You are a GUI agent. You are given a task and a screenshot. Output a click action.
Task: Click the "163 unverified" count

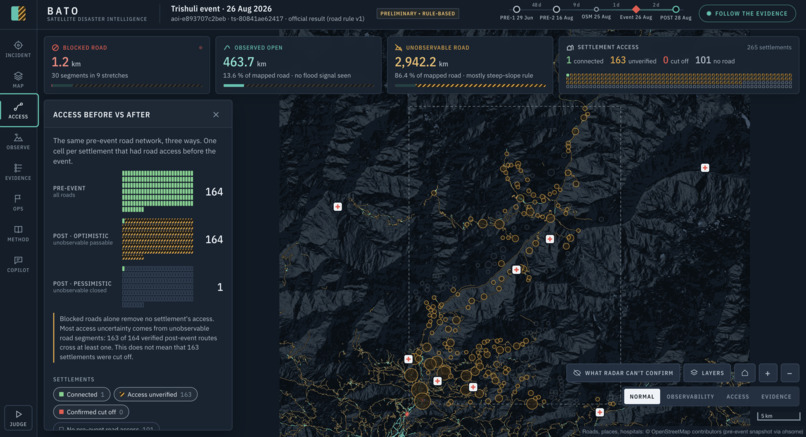coord(633,61)
